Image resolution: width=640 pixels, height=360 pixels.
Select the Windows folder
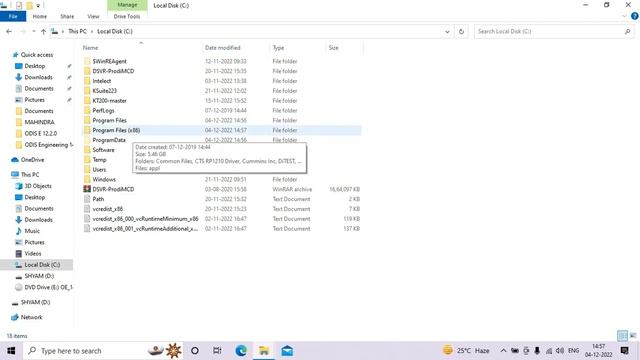coord(104,179)
